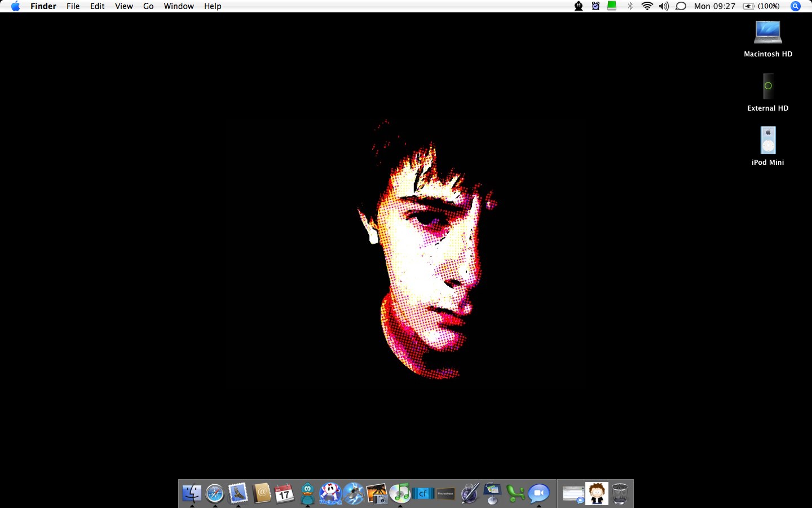The width and height of the screenshot is (812, 508).
Task: Open the Window menu
Action: (179, 6)
